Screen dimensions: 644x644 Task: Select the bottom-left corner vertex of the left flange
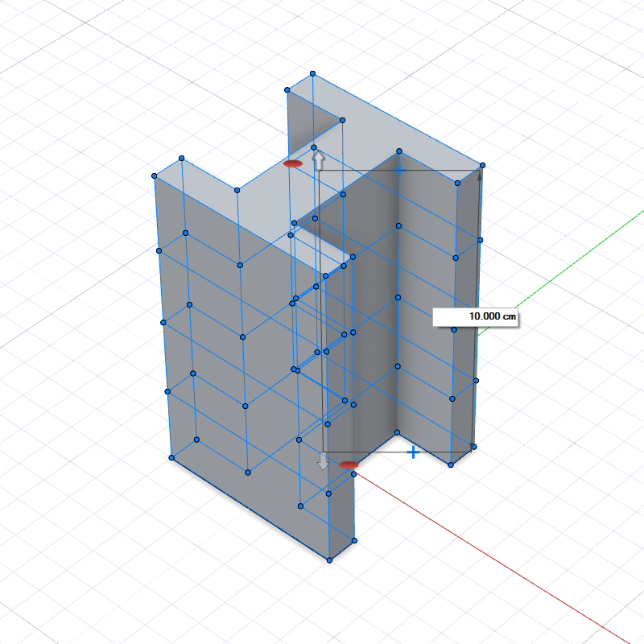tap(171, 457)
